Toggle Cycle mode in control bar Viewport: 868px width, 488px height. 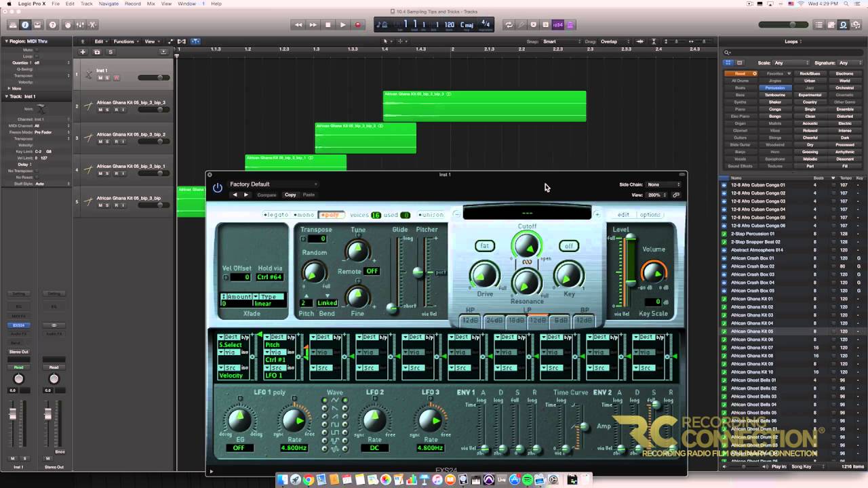coord(509,25)
